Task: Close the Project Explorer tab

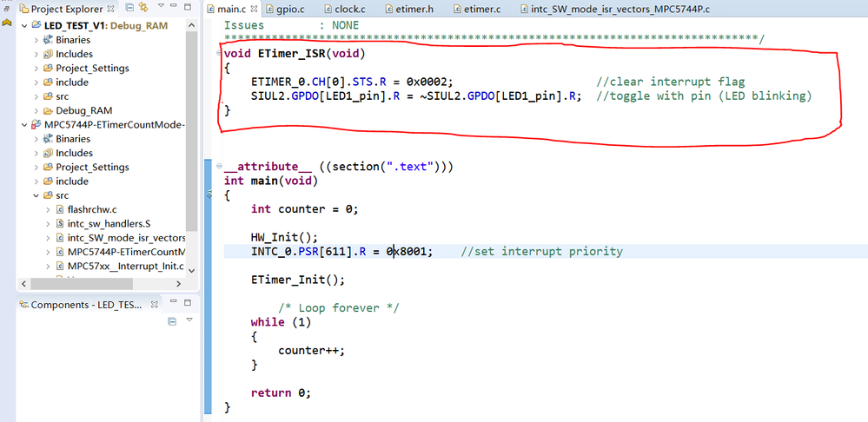Action: 110,9
